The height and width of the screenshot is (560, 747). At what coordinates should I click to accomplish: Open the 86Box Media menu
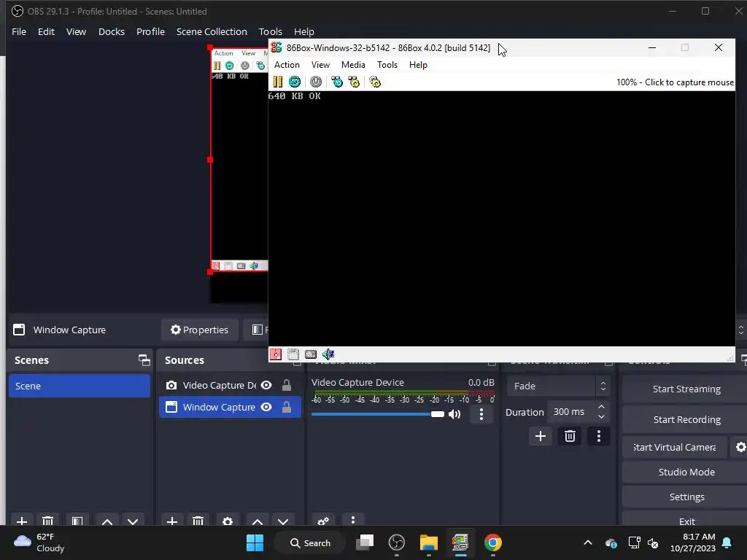[x=353, y=65]
